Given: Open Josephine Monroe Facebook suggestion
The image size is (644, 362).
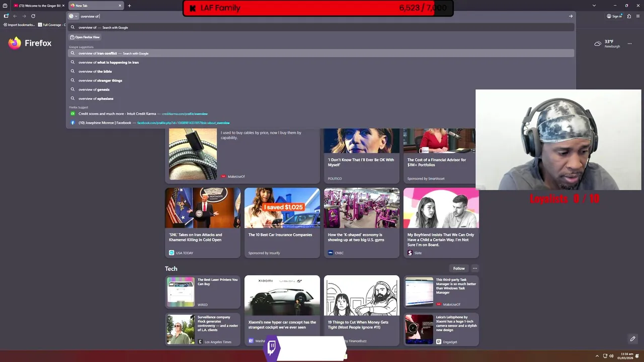Looking at the screenshot, I should pos(321,123).
